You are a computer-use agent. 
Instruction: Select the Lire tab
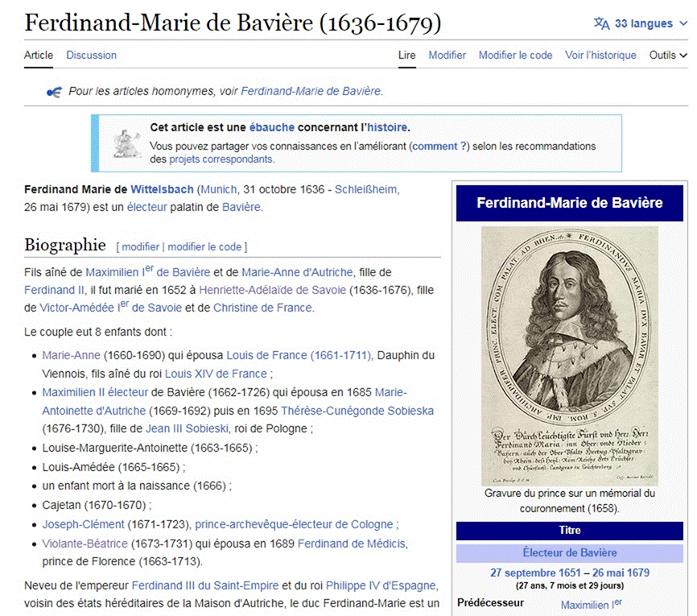tap(406, 55)
